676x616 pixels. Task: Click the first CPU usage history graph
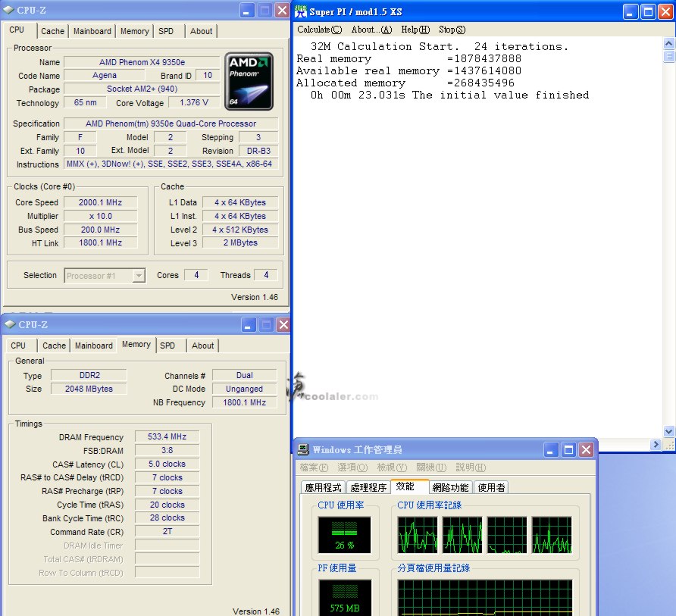(418, 535)
